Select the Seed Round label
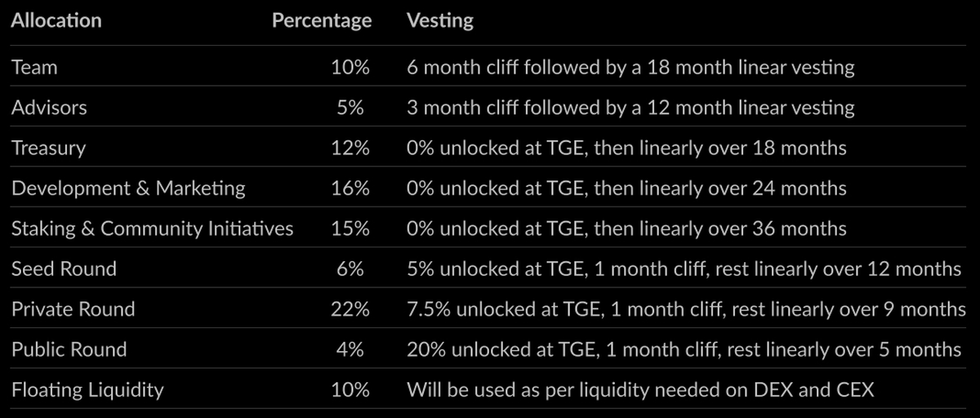Viewport: 980px width, 418px height. 64,269
